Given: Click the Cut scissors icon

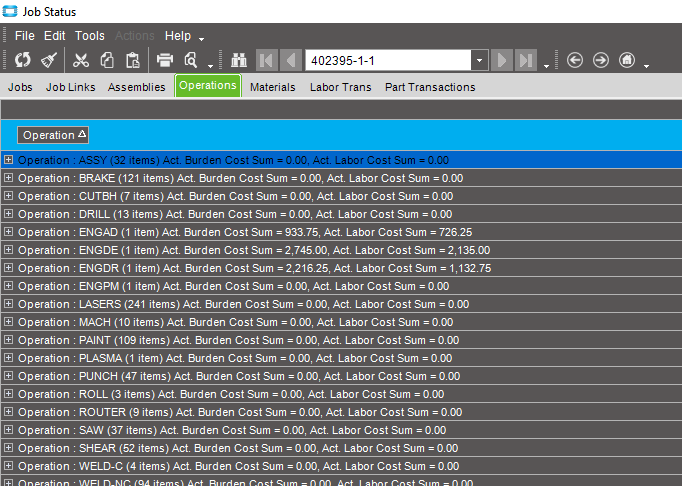Looking at the screenshot, I should [x=81, y=60].
